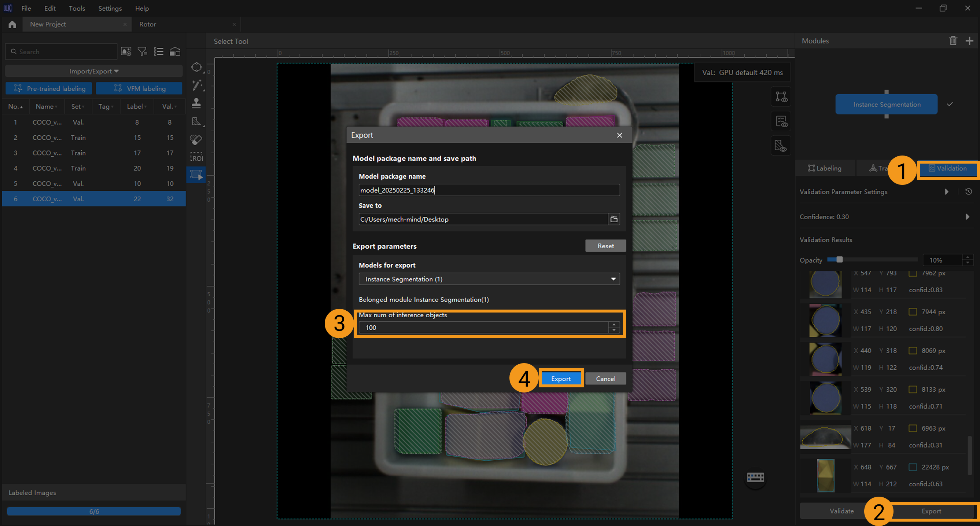Click the application logo icon
This screenshot has width=980, height=526.
pos(8,8)
